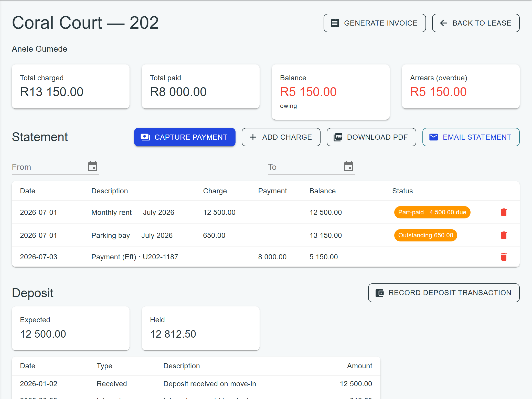Viewport: 532px width, 399px height.
Task: Add a new charge
Action: [281, 137]
